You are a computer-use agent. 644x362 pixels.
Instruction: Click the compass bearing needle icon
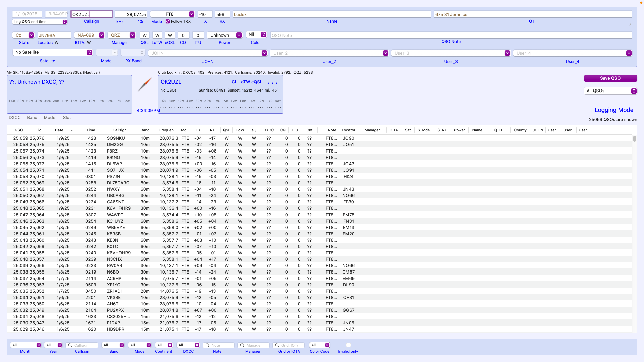[145, 84]
